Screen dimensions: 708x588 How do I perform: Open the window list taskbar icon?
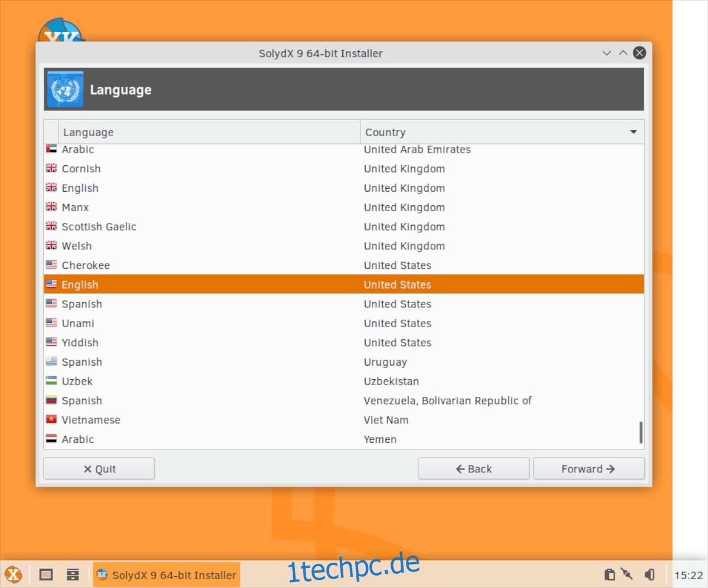(x=73, y=574)
